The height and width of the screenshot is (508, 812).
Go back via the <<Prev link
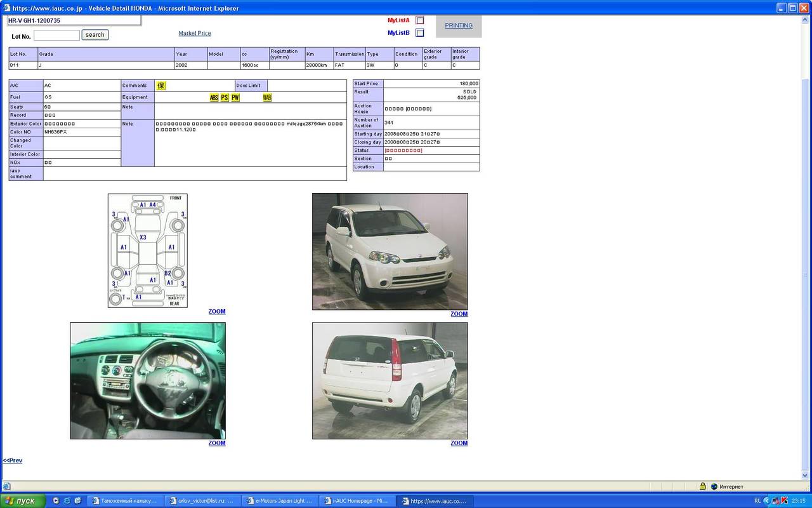tap(12, 460)
